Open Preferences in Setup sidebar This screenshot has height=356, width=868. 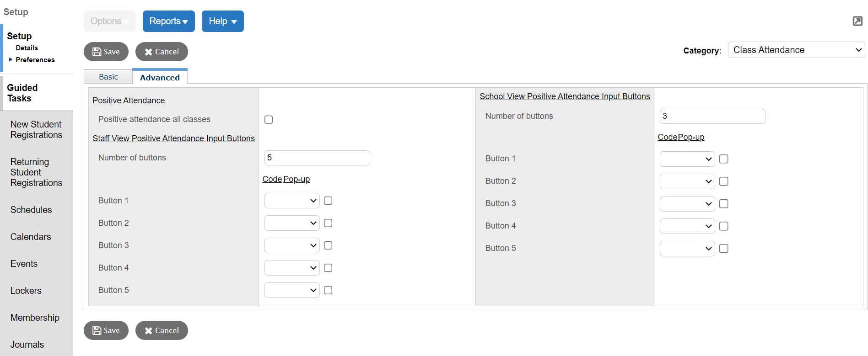click(x=35, y=60)
